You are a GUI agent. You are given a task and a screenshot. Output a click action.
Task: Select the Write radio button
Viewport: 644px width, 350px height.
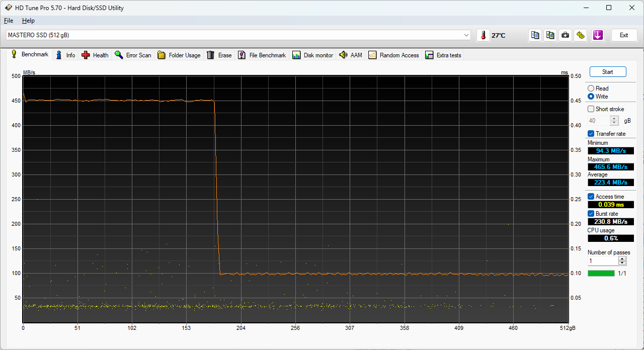(591, 97)
